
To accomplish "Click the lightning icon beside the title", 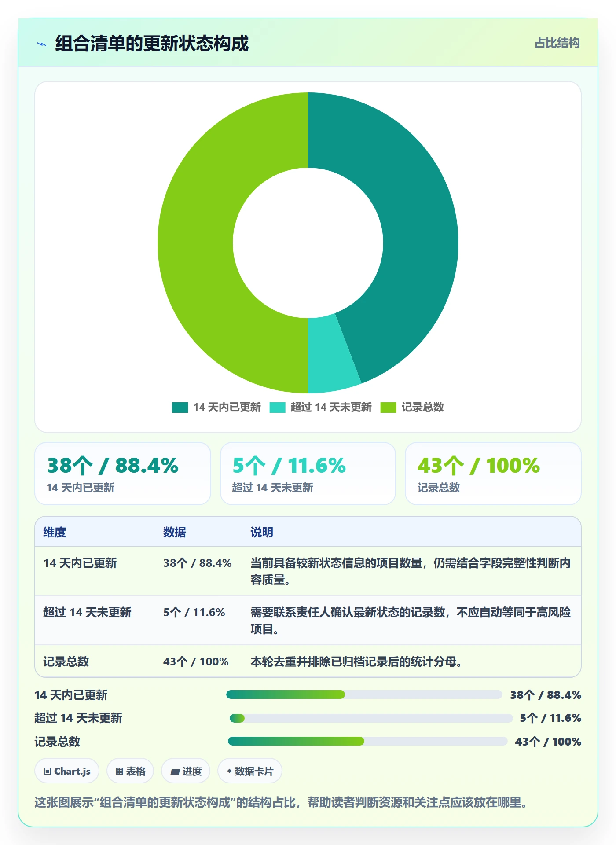I will coord(42,44).
